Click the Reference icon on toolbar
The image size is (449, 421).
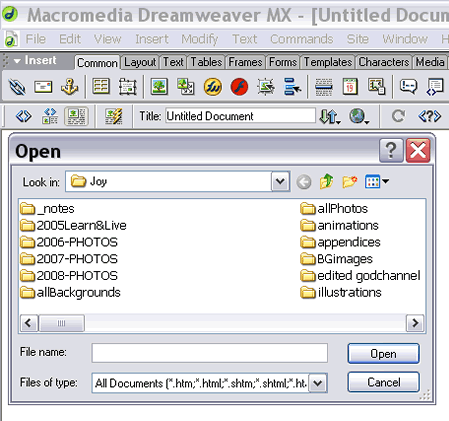430,116
